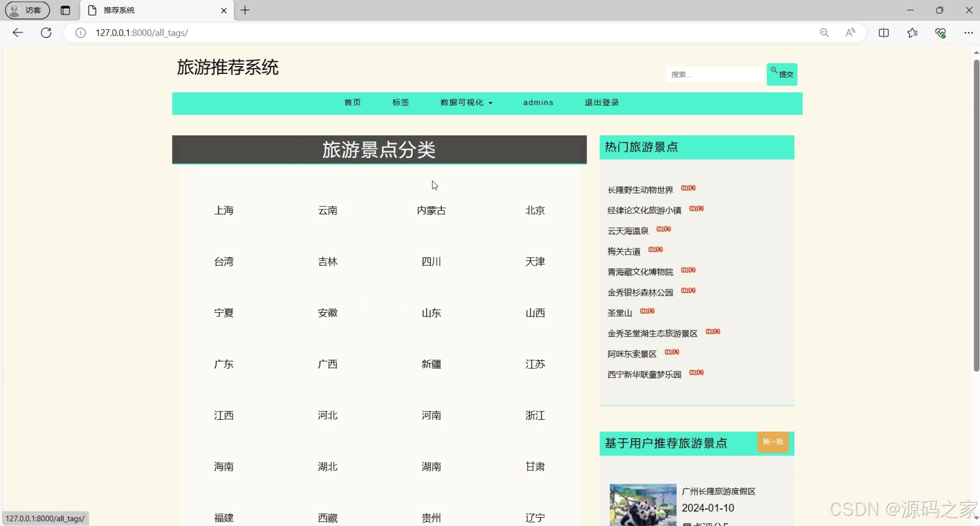Click the browser Refresh icon
The height and width of the screenshot is (526, 980).
[x=46, y=33]
